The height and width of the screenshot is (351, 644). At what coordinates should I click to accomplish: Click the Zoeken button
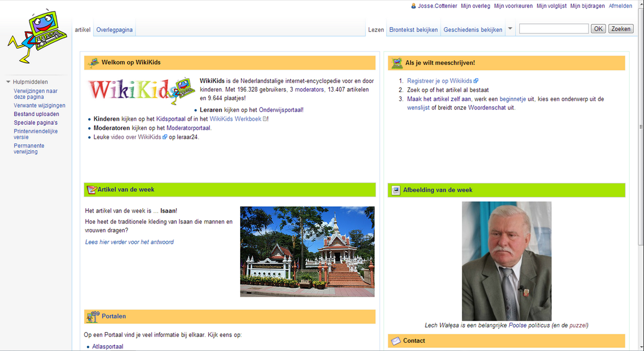[x=621, y=29]
